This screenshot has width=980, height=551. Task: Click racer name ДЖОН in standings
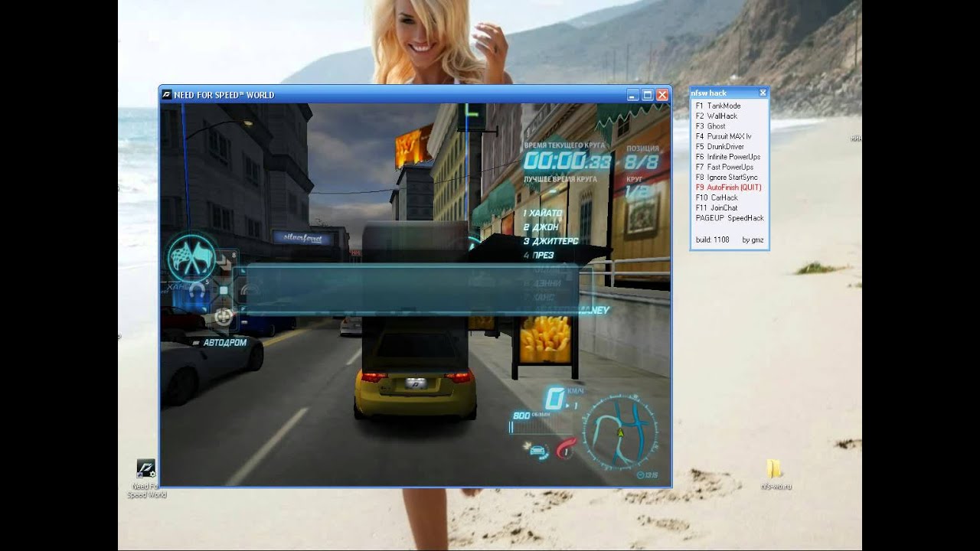(x=546, y=227)
